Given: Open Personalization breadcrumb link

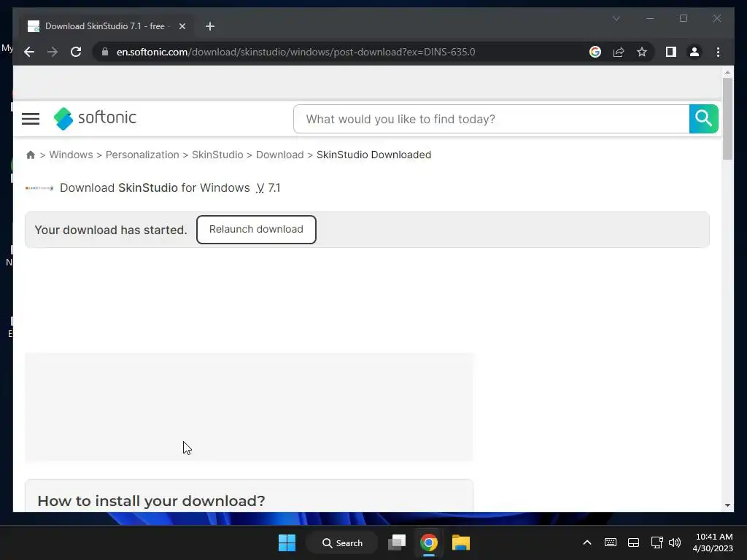Looking at the screenshot, I should (142, 155).
